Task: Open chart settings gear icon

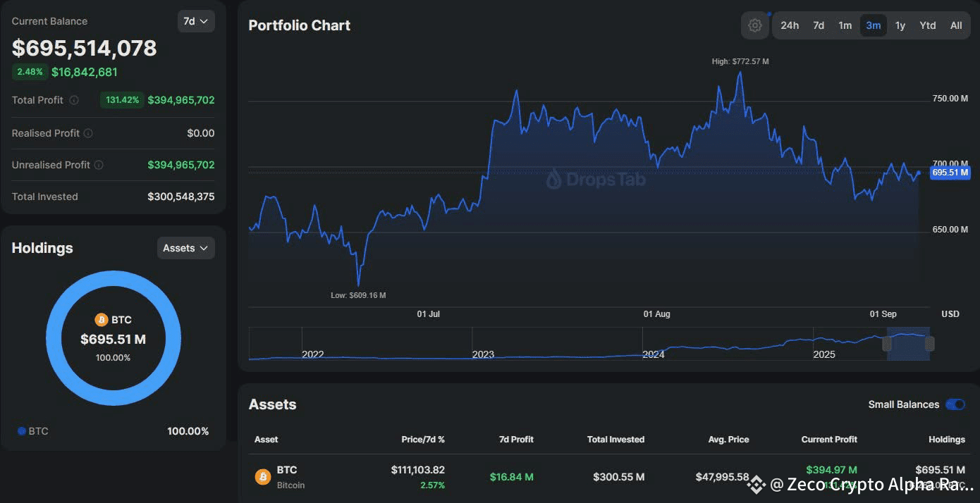Action: (x=755, y=25)
